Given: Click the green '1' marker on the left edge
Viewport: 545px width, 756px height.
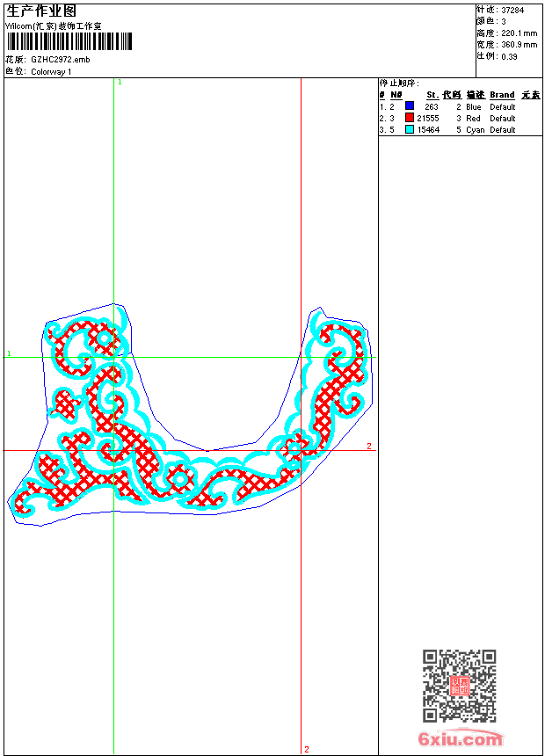Looking at the screenshot, I should click(x=9, y=353).
